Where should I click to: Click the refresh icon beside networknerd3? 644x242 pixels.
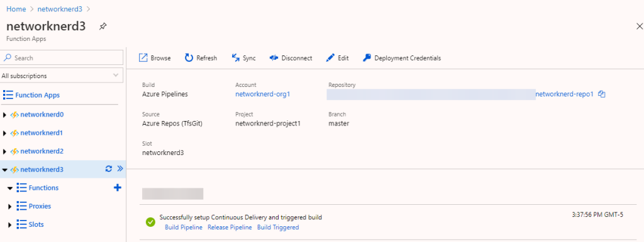109,169
